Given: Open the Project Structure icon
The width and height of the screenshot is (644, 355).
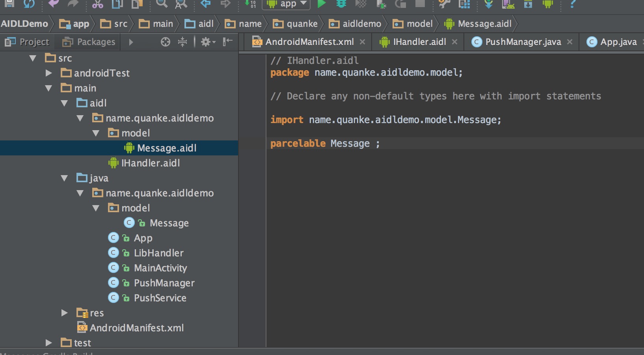Looking at the screenshot, I should [x=465, y=4].
